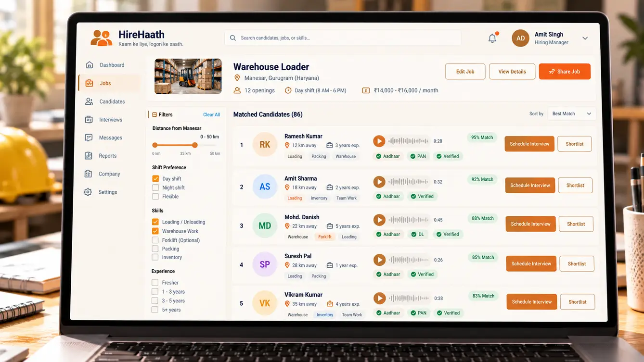Click the left distance slider handle
The width and height of the screenshot is (644, 362).
click(x=155, y=145)
